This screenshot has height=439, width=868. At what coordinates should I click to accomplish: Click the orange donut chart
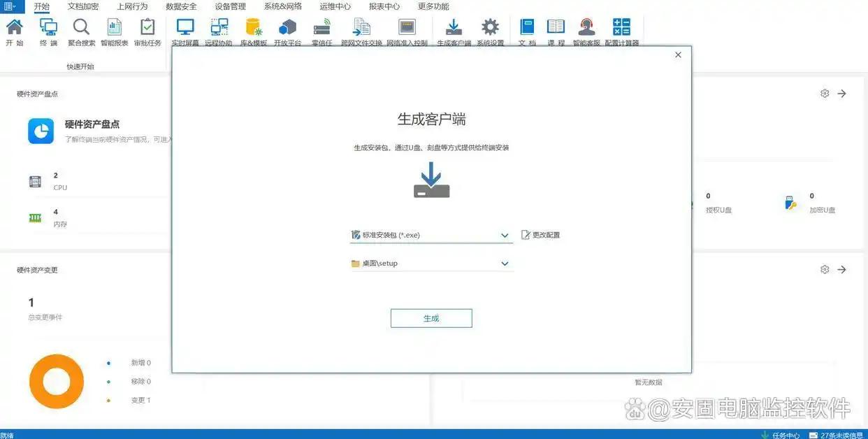(x=57, y=382)
